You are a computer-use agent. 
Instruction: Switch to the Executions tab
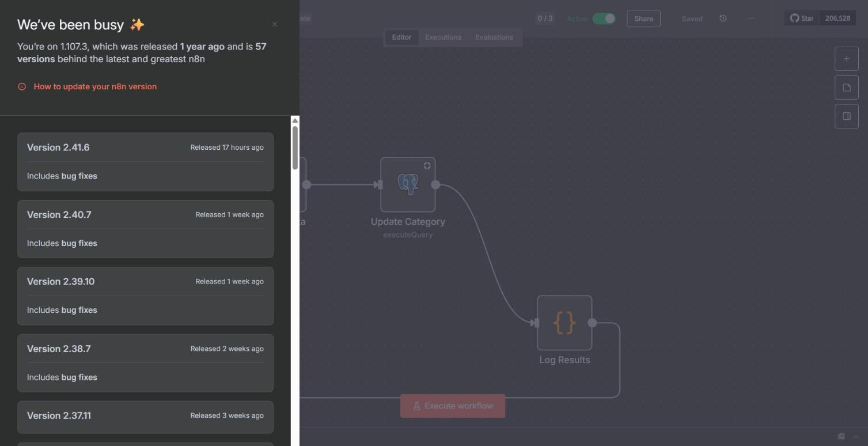pos(443,37)
